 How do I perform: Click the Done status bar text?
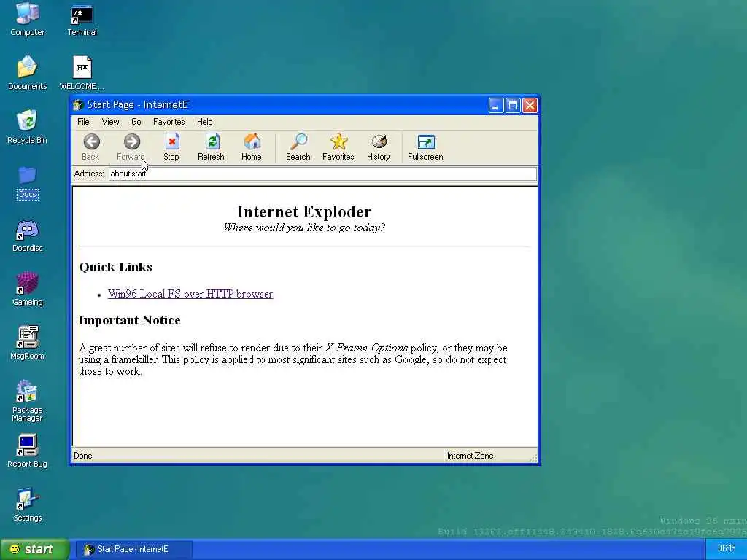(x=83, y=456)
